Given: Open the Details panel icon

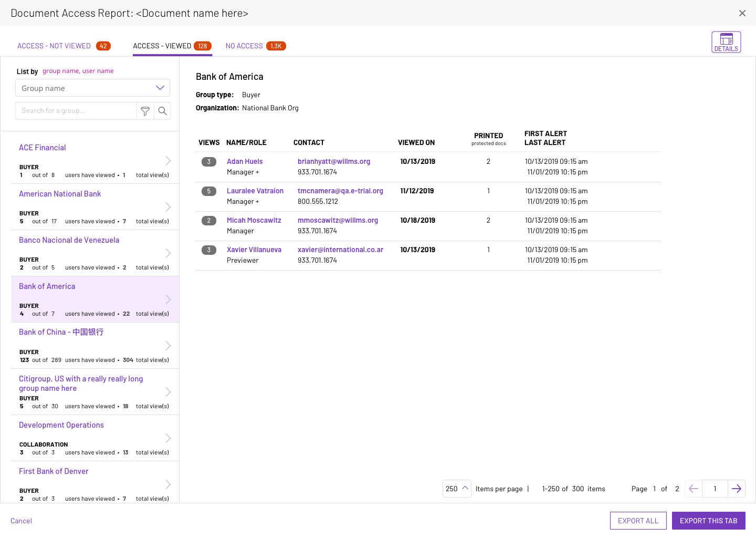Looking at the screenshot, I should pos(726,42).
